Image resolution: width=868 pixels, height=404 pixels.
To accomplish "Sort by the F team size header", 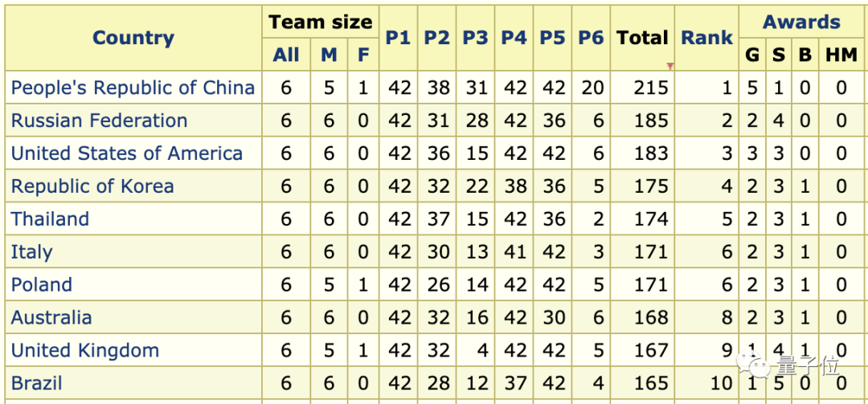I will point(363,55).
